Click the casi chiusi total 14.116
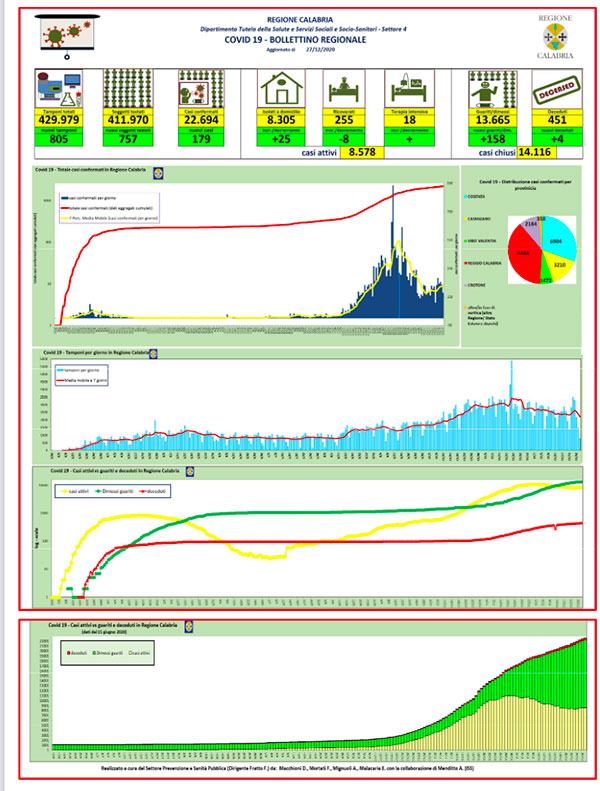The width and height of the screenshot is (600, 791). coord(535,152)
